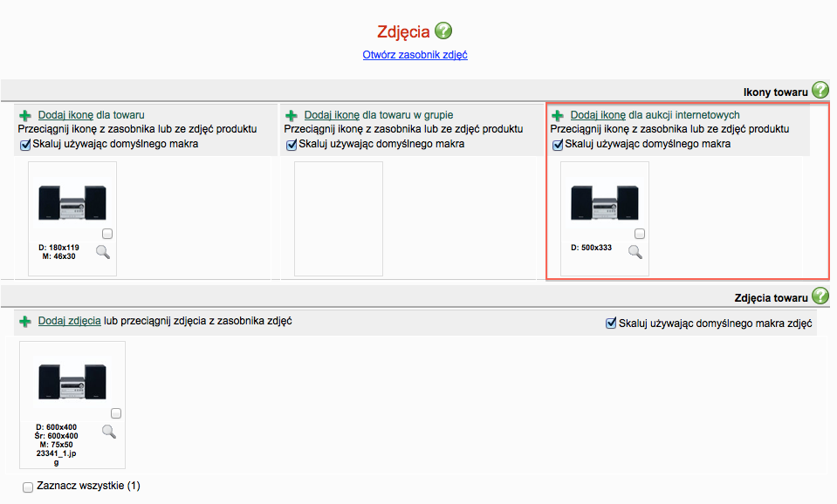Viewport: 837px width, 504px height.
Task: Click the empty group icon placeholder
Action: (338, 218)
